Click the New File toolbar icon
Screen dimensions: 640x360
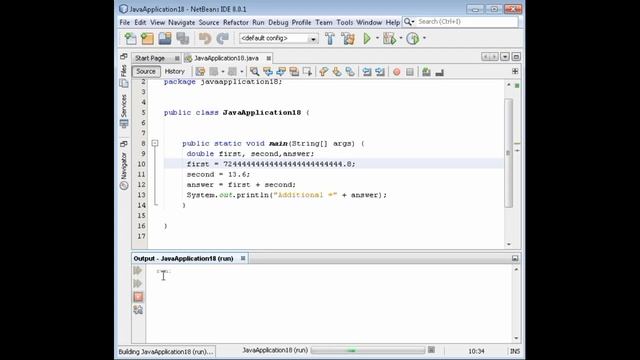click(x=130, y=38)
